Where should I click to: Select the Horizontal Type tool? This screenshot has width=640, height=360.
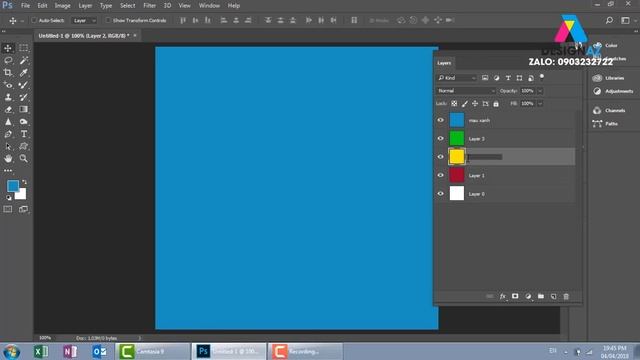(x=24, y=134)
